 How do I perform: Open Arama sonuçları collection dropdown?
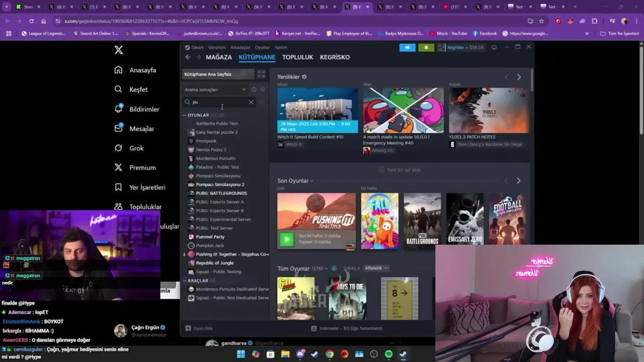tap(215, 89)
